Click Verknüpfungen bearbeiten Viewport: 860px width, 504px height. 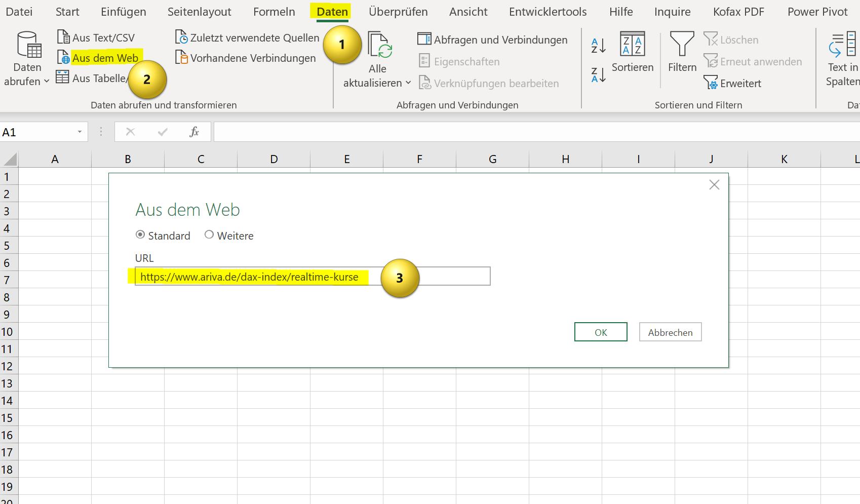coord(489,83)
